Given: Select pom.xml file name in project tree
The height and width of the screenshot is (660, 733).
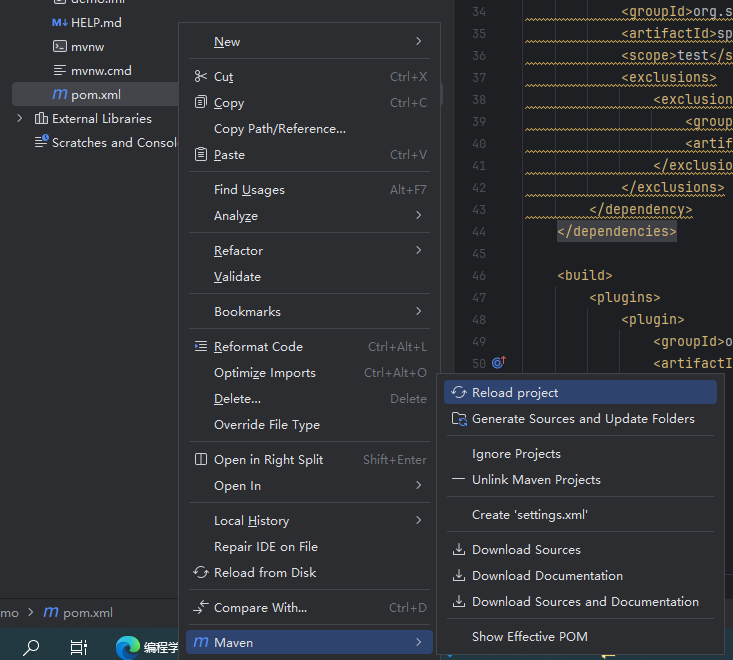Looking at the screenshot, I should pyautogui.click(x=96, y=95).
